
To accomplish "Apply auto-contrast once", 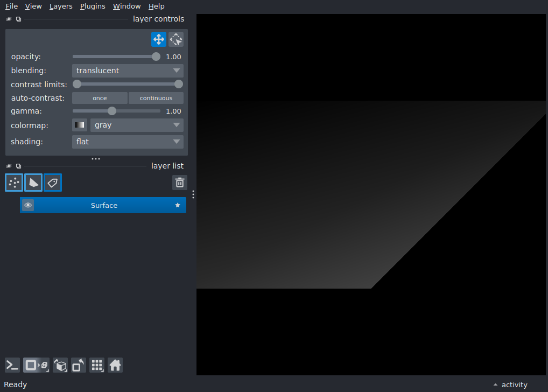I will coord(100,98).
